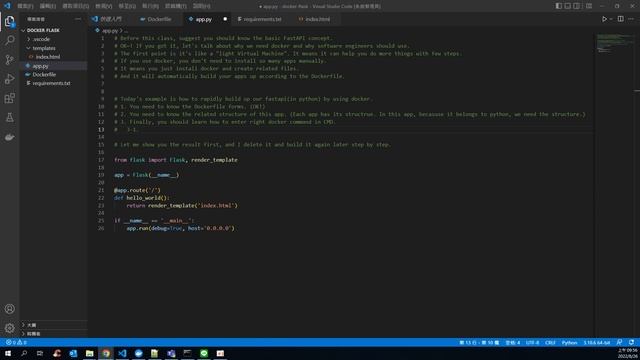
Task: Click the editor vertical scrollbar
Action: click(x=637, y=186)
